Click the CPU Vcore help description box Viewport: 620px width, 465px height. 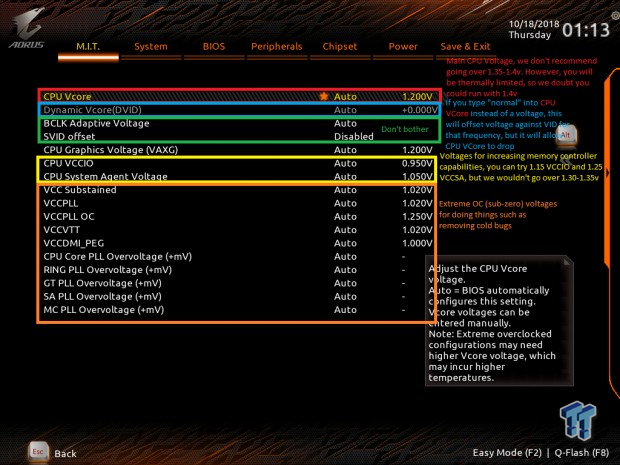coord(499,321)
